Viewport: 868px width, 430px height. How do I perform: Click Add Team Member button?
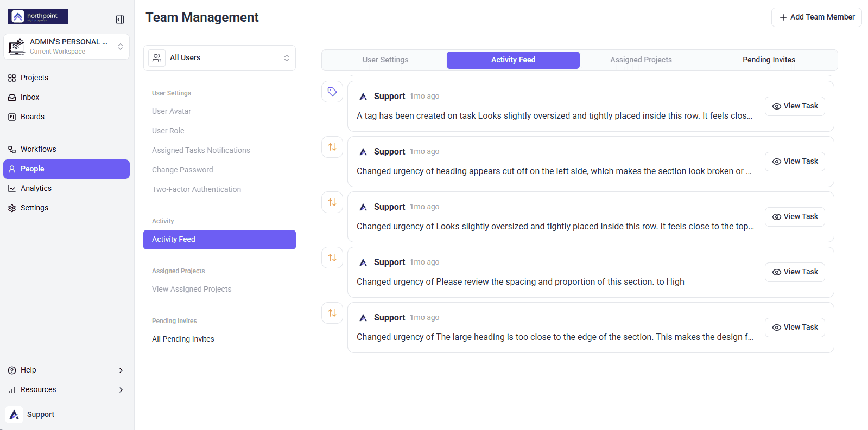[x=816, y=17]
